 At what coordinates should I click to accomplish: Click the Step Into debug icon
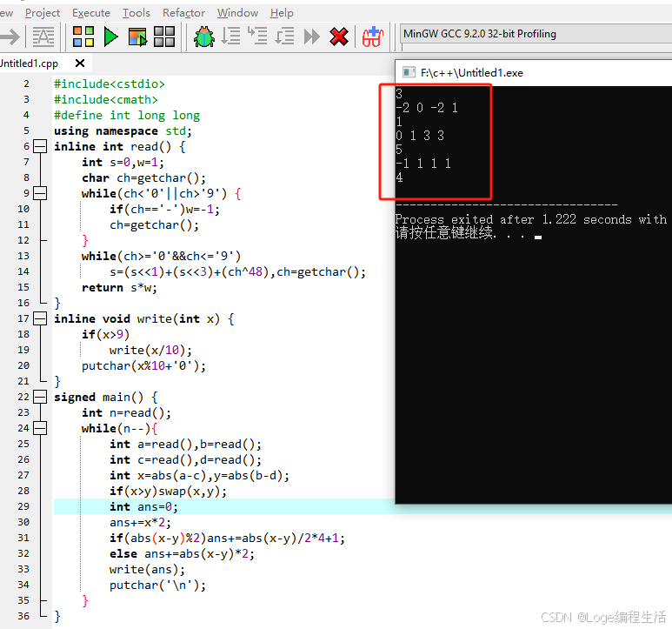257,37
